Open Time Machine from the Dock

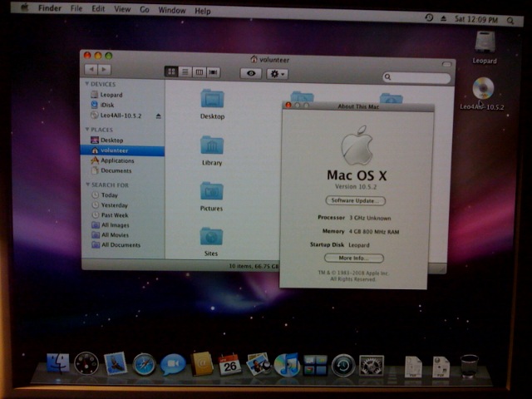tap(342, 365)
